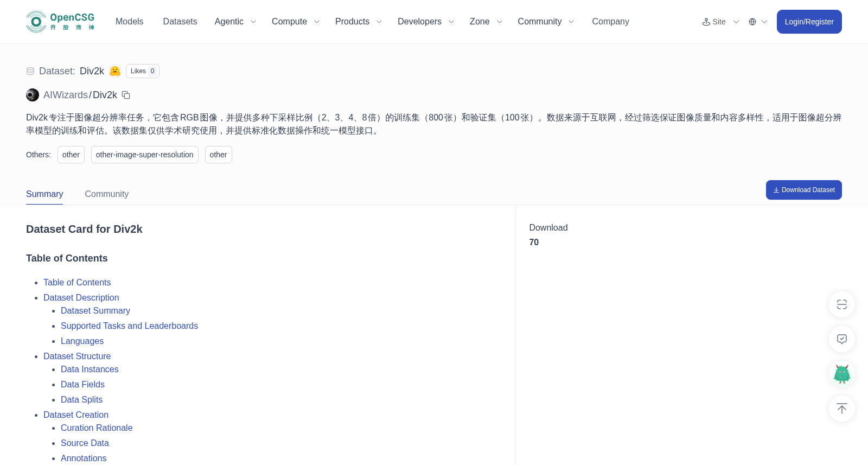Open the Site selector chevron
The width and height of the screenshot is (868, 465).
[x=736, y=22]
